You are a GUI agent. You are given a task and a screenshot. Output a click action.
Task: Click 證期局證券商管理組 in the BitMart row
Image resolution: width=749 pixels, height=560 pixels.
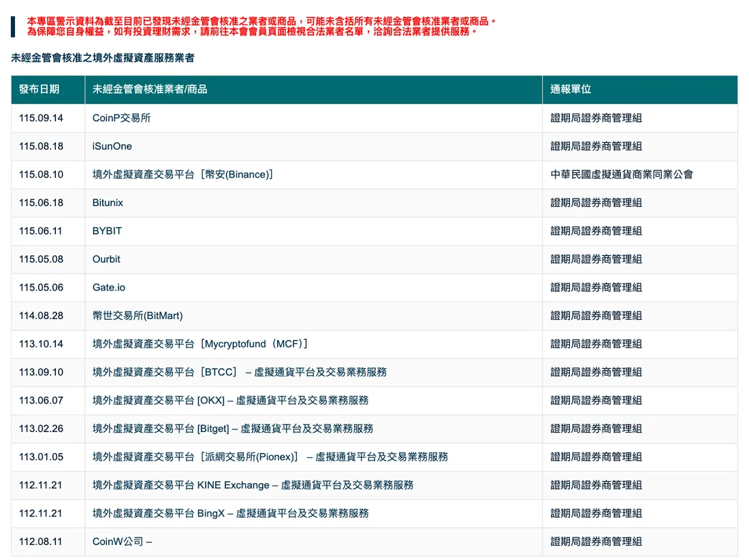click(596, 315)
